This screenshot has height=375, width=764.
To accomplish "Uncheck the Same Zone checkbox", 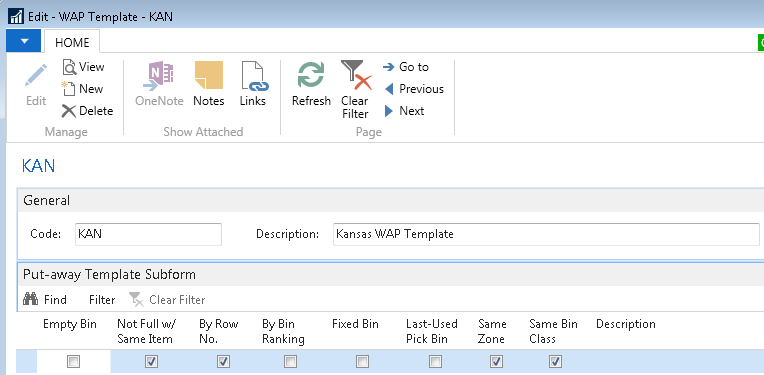I will [x=496, y=362].
